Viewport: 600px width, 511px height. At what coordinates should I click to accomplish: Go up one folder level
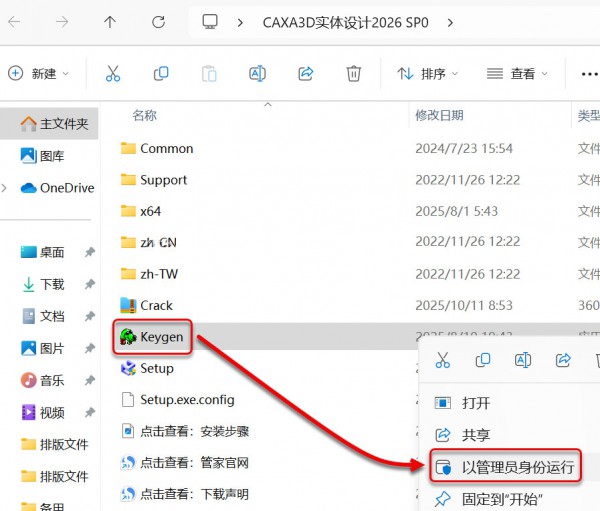click(110, 22)
